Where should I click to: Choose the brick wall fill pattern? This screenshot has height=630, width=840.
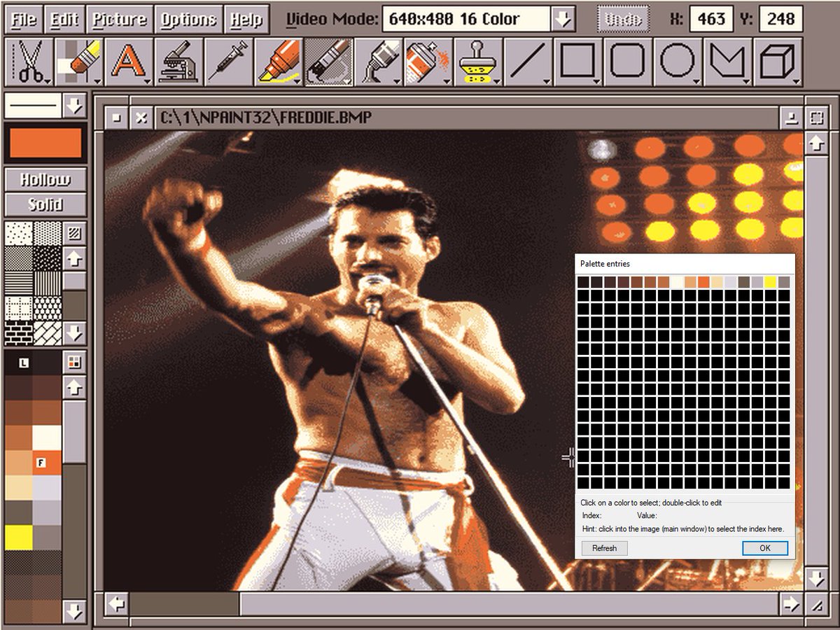[19, 332]
